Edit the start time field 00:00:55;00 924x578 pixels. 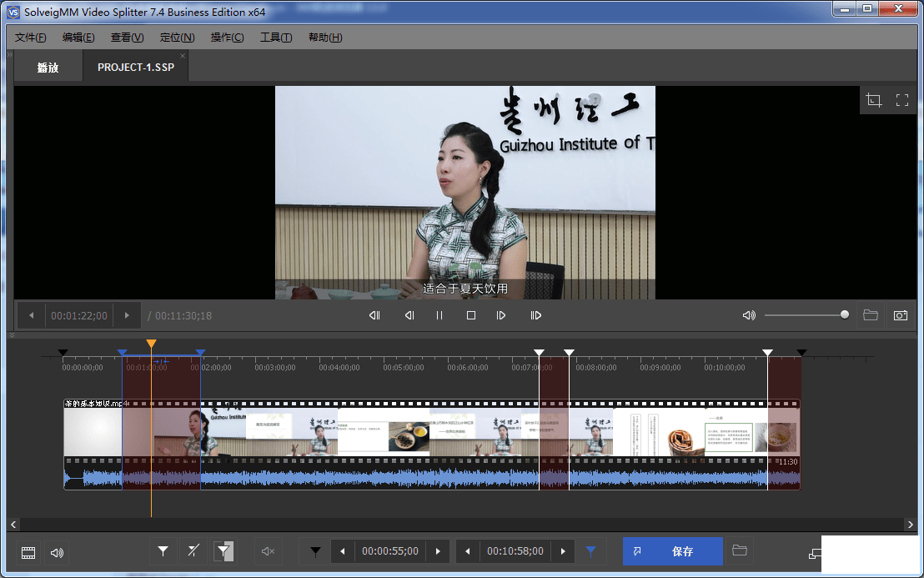[390, 551]
